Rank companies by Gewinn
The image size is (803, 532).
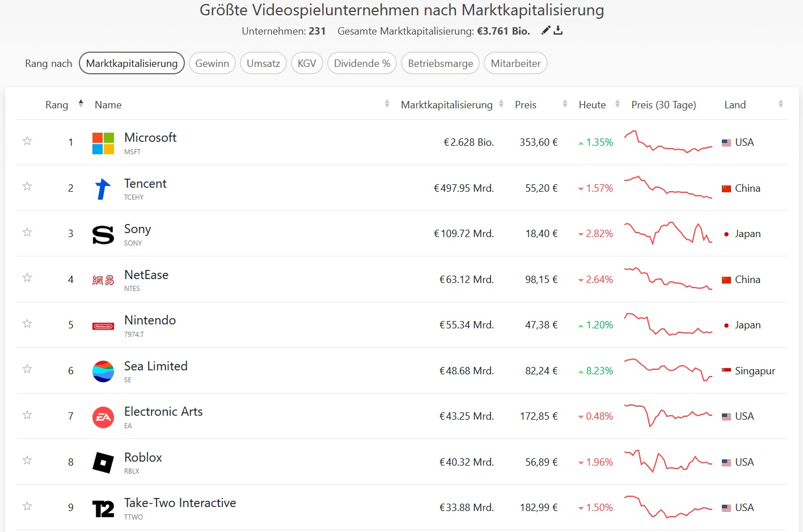(x=212, y=63)
